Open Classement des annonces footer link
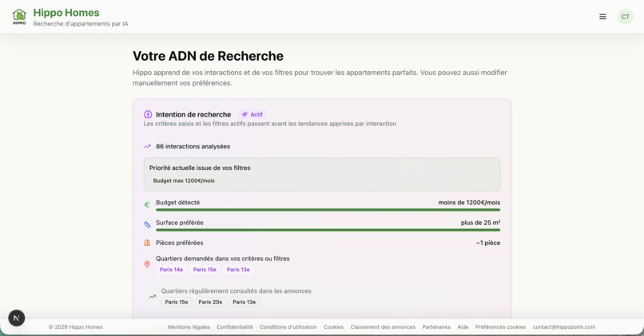 click(x=383, y=327)
